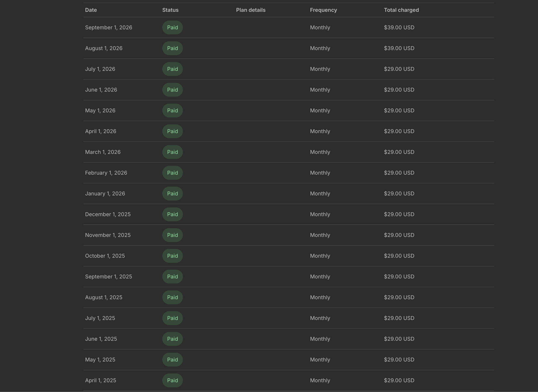The height and width of the screenshot is (392, 538).
Task: Click Monthly frequency for February 1, 2026
Action: (x=320, y=173)
